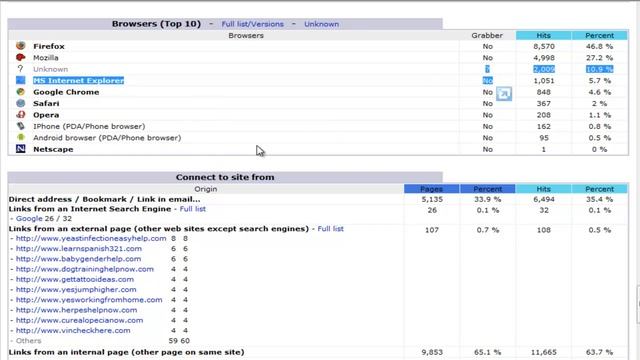
Task: Click Firefox hits value 8,570
Action: click(544, 46)
